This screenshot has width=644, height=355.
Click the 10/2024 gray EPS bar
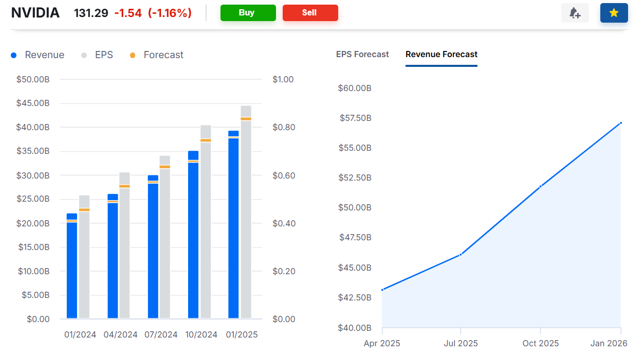point(206,222)
